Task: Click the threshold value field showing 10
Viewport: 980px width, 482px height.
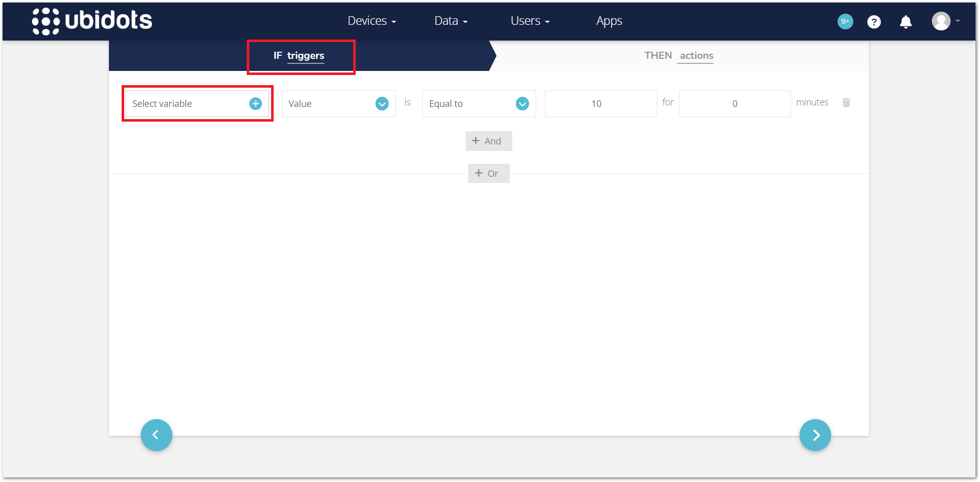Action: (600, 104)
